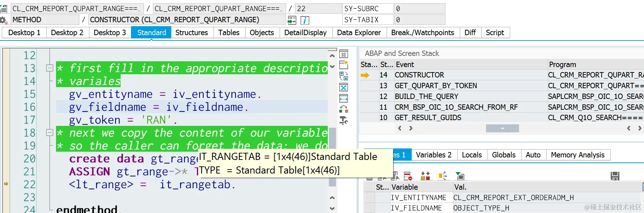The image size is (644, 213).
Task: Maximize the source code tool to full screen
Action: pyautogui.click(x=344, y=87)
